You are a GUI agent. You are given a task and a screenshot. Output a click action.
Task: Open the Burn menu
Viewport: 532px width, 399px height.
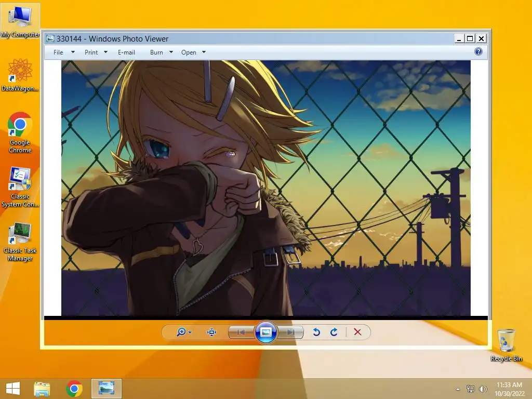click(x=156, y=52)
